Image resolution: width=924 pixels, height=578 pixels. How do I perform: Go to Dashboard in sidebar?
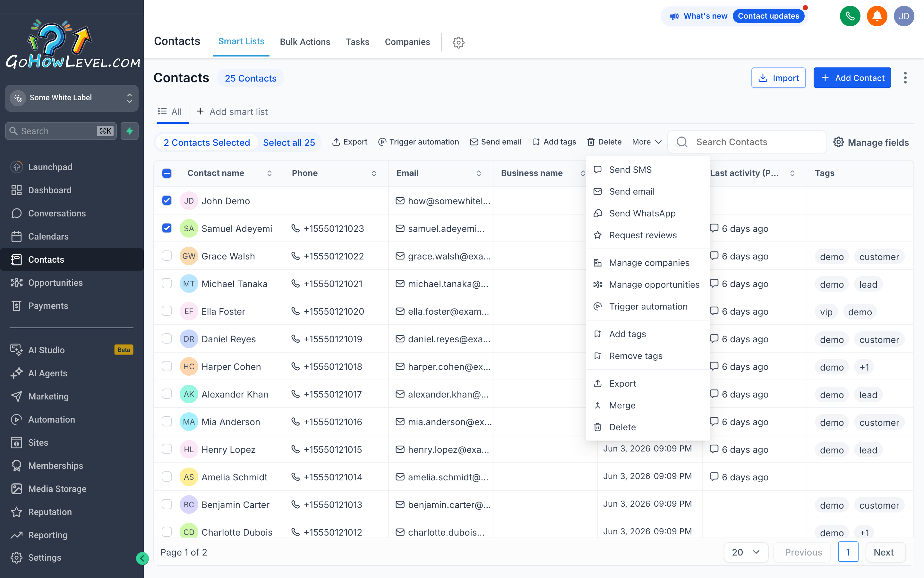[72, 190]
